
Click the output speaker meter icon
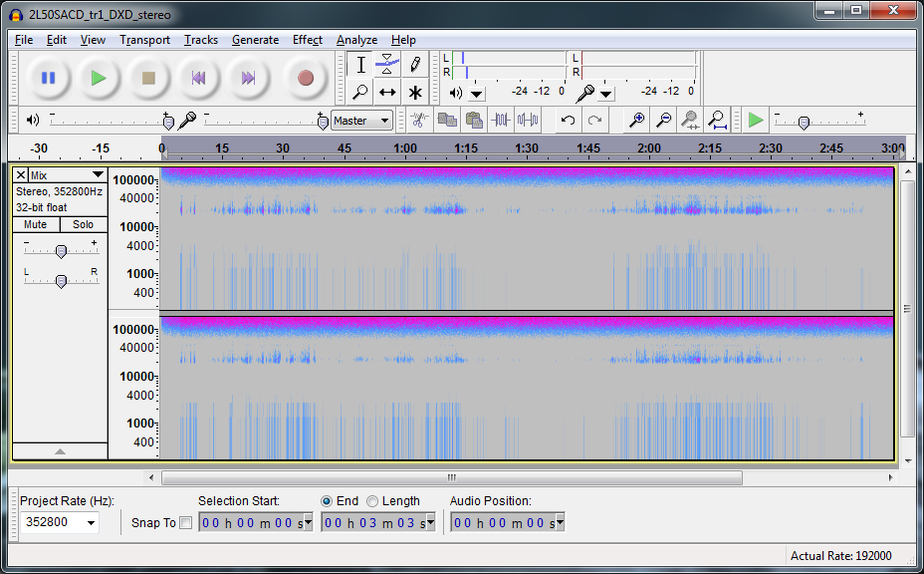455,94
